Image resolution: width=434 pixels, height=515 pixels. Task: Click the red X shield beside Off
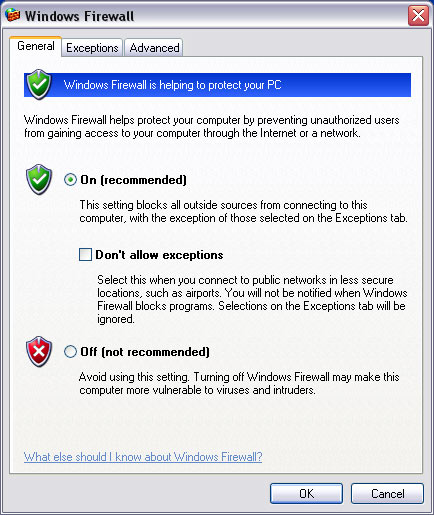[x=39, y=351]
